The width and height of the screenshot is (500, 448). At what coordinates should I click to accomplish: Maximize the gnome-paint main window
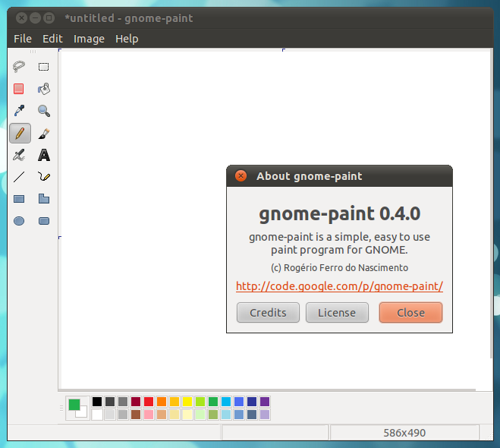(x=49, y=18)
